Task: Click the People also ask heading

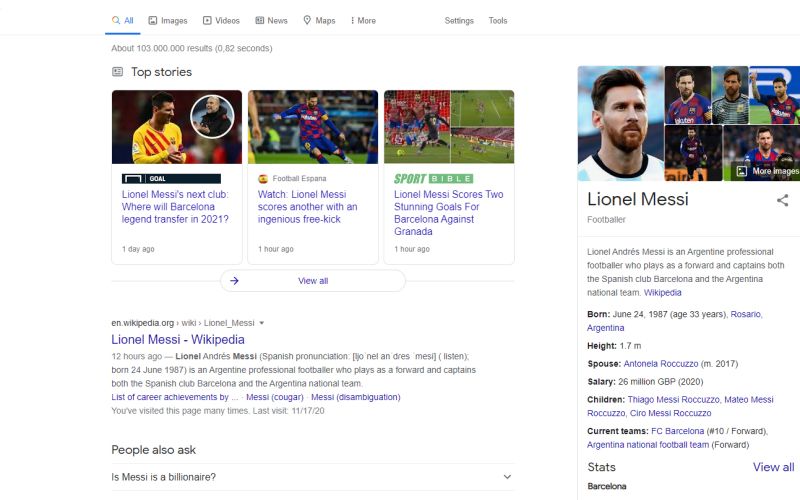Action: [154, 450]
